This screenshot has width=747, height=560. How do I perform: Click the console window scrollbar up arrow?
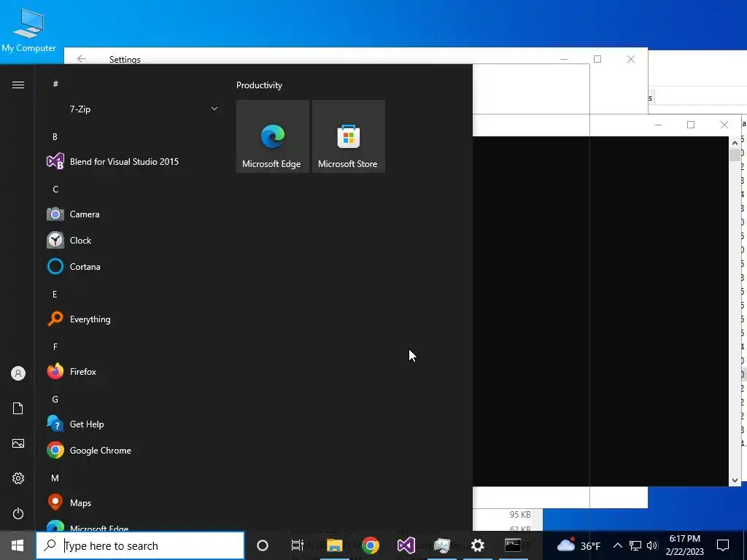pyautogui.click(x=735, y=142)
